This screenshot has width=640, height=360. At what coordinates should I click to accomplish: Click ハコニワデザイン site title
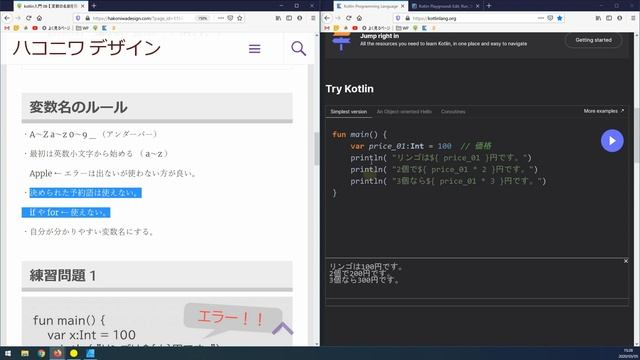pyautogui.click(x=87, y=48)
